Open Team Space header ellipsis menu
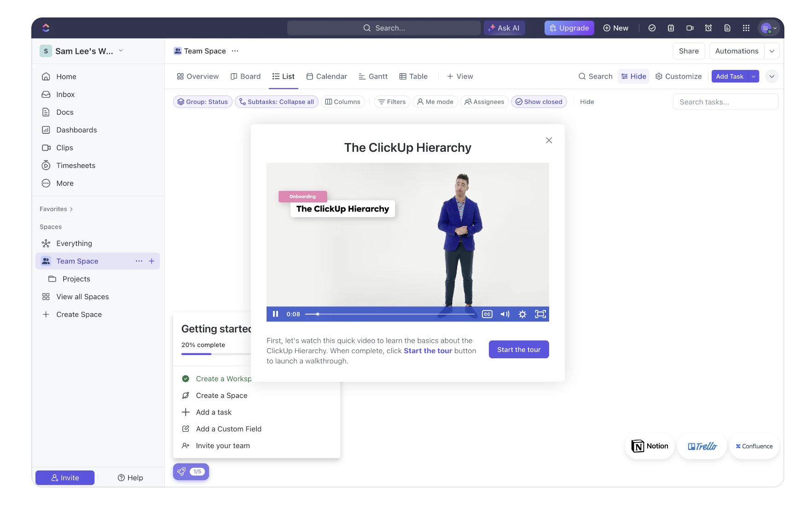The image size is (812, 505). click(235, 51)
